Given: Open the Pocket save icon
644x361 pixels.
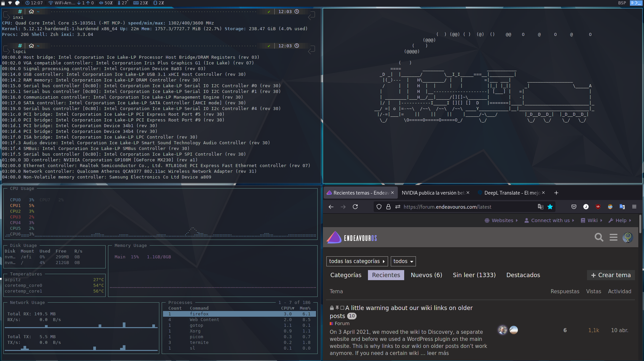Looking at the screenshot, I should [x=574, y=207].
